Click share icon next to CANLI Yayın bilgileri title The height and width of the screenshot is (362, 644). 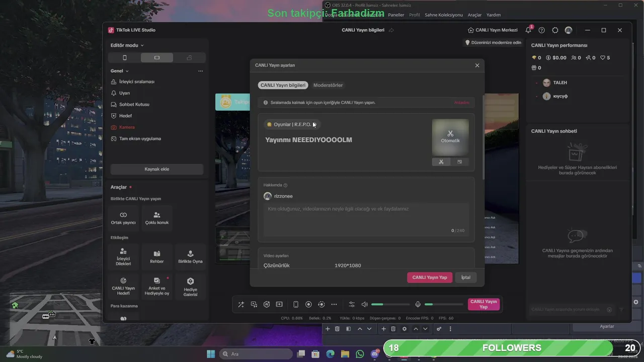click(391, 30)
